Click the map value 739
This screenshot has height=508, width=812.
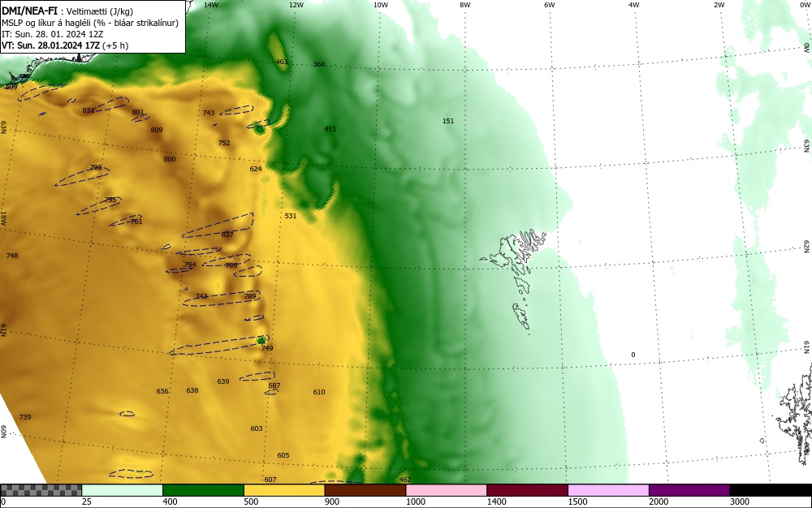click(25, 417)
